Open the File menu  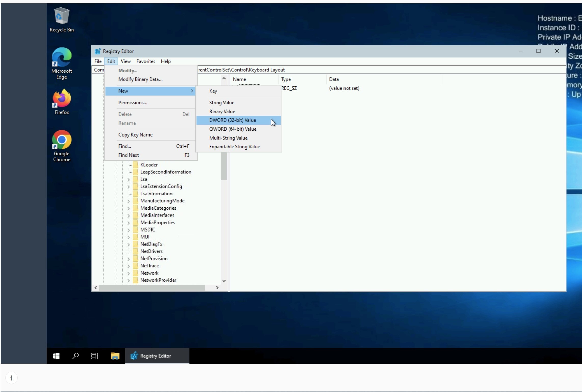coord(98,61)
